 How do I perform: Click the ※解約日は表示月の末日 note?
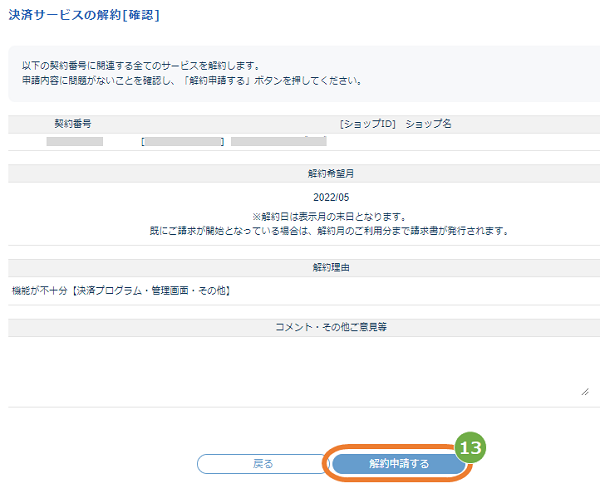click(x=329, y=217)
